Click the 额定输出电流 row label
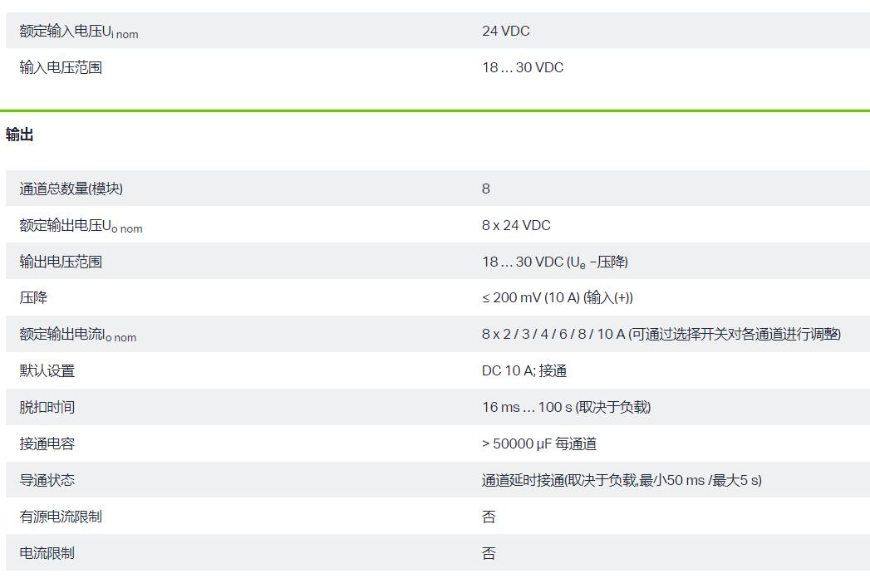870x588 pixels. pyautogui.click(x=77, y=335)
